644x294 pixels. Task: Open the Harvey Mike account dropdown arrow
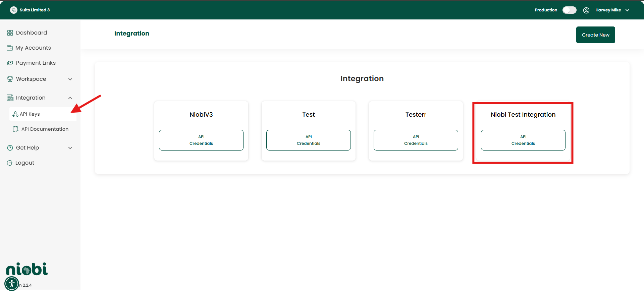(x=627, y=10)
